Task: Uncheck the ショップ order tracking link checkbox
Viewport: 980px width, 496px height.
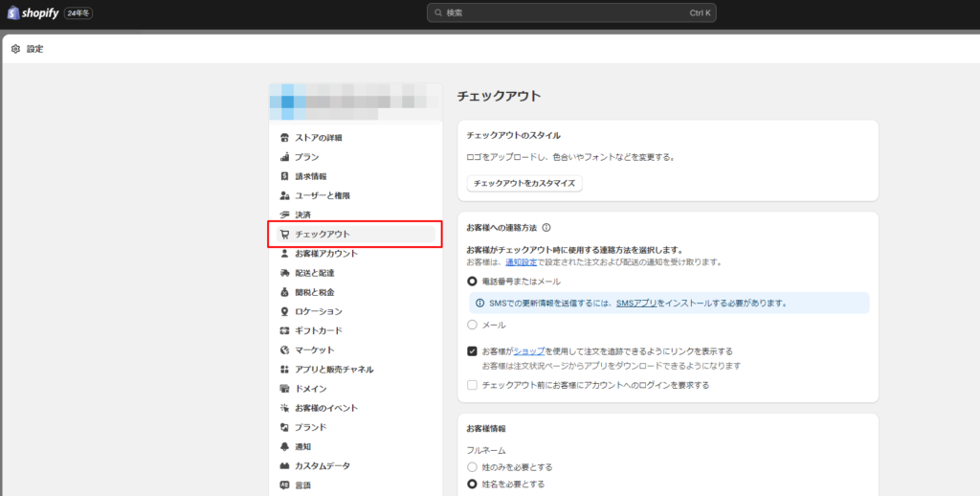Action: coord(472,351)
